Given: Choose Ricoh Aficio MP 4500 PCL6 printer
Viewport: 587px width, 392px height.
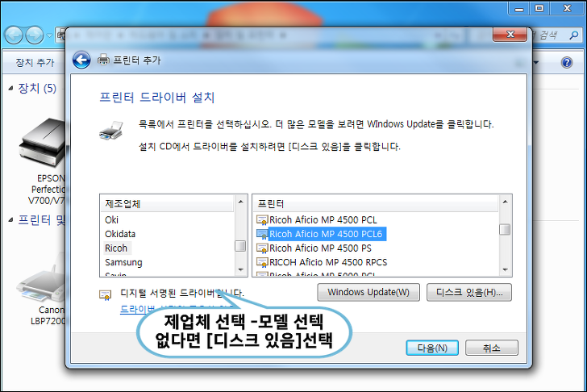Looking at the screenshot, I should pyautogui.click(x=326, y=234).
